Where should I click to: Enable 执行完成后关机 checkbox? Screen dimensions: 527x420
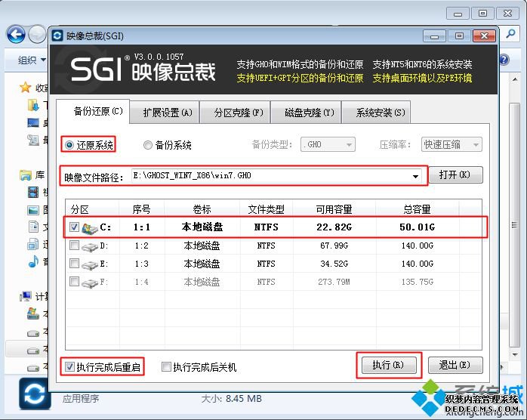pos(166,366)
